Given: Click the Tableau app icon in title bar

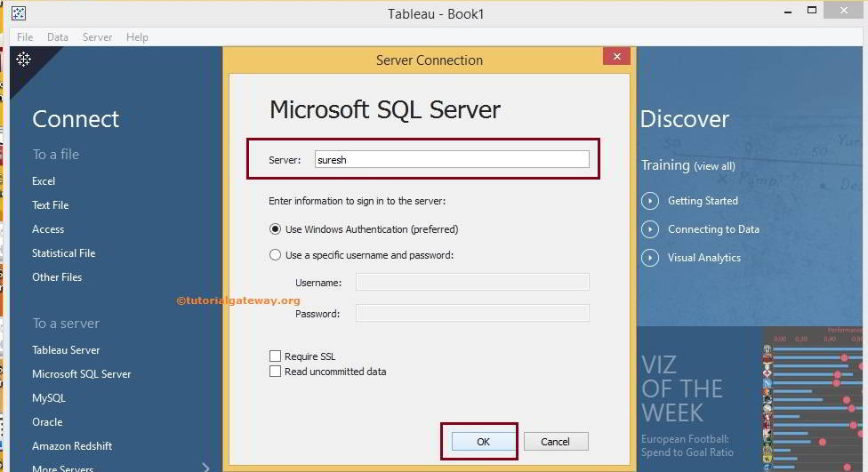Looking at the screenshot, I should 19,12.
